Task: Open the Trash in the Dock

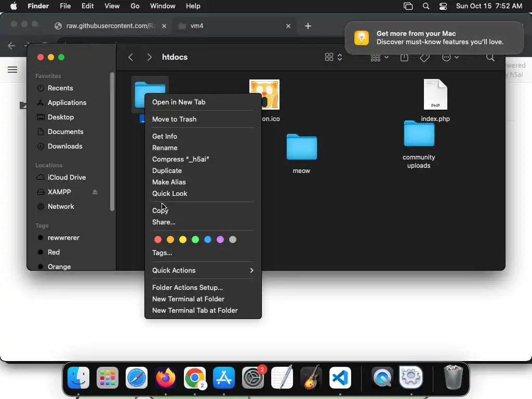Action: [453, 377]
